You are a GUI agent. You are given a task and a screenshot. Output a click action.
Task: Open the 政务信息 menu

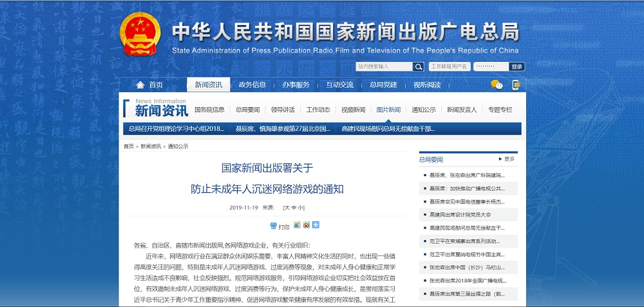pos(252,85)
